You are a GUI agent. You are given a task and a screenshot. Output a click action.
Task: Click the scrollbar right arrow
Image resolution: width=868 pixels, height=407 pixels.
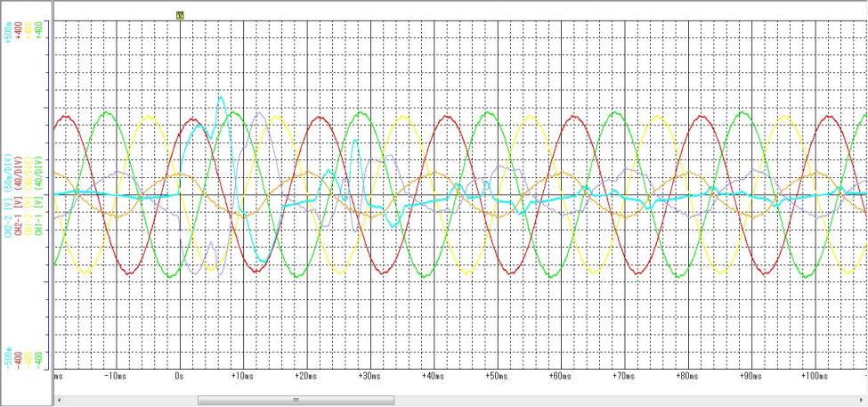(x=862, y=400)
